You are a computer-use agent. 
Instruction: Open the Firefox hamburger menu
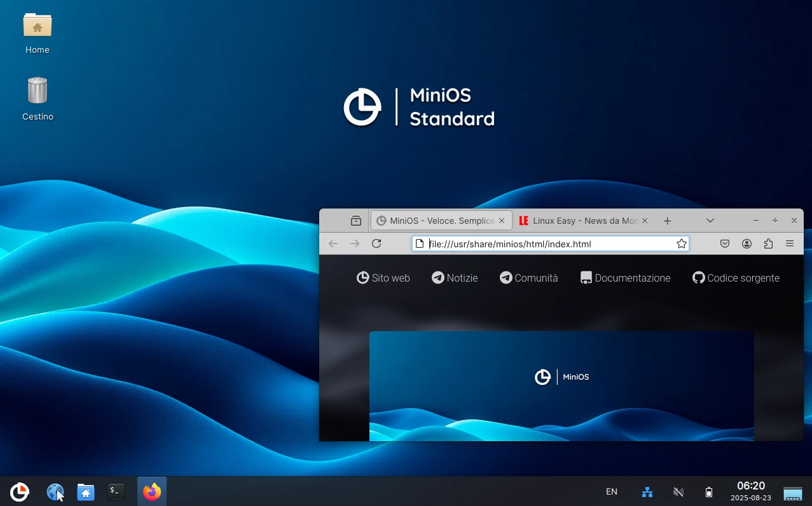[790, 243]
